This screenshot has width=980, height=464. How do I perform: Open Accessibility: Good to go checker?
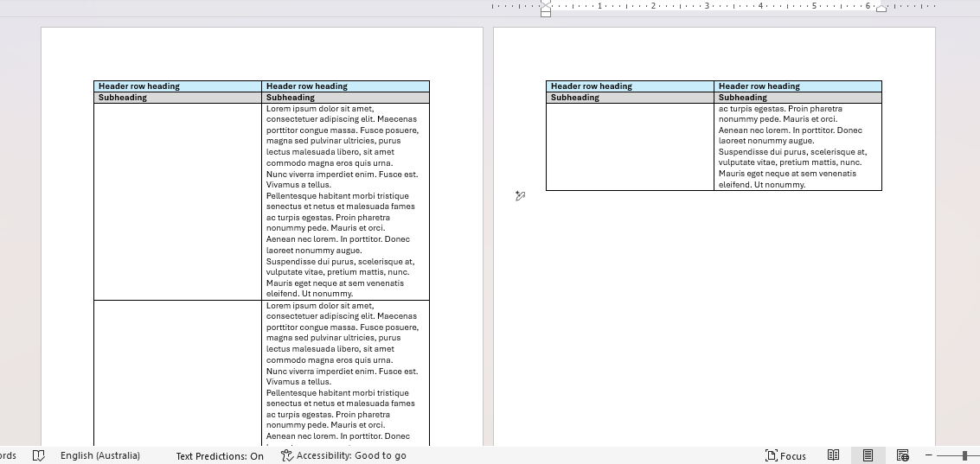[343, 455]
